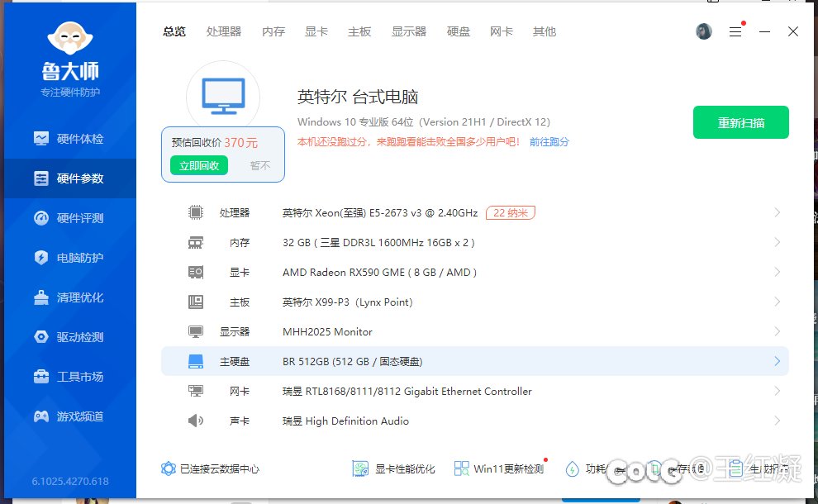Click the 显示器 row icon
This screenshot has width=818, height=504.
[196, 332]
